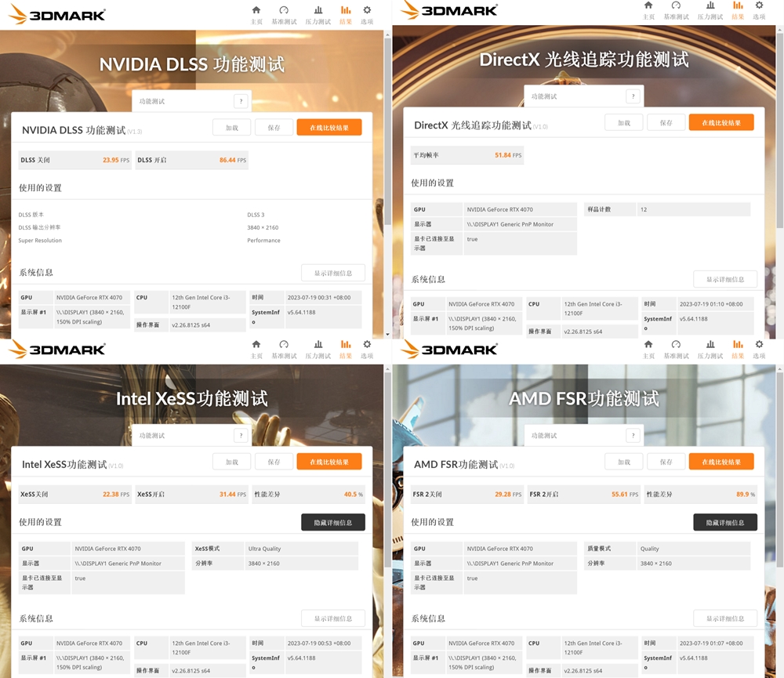Image resolution: width=784 pixels, height=678 pixels.
Task: Go to 主页 home icon in Intel XeSS window
Action: point(256,344)
